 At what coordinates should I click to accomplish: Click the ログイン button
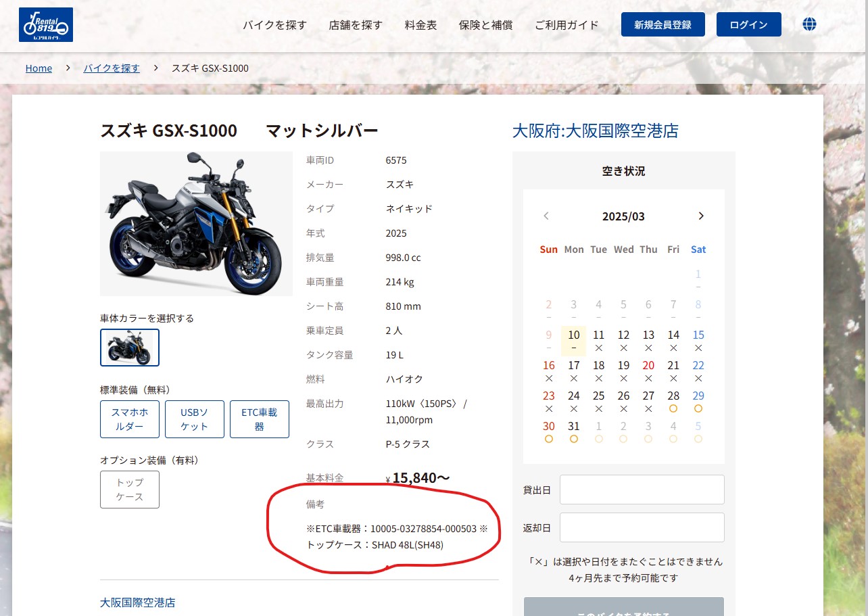point(748,24)
